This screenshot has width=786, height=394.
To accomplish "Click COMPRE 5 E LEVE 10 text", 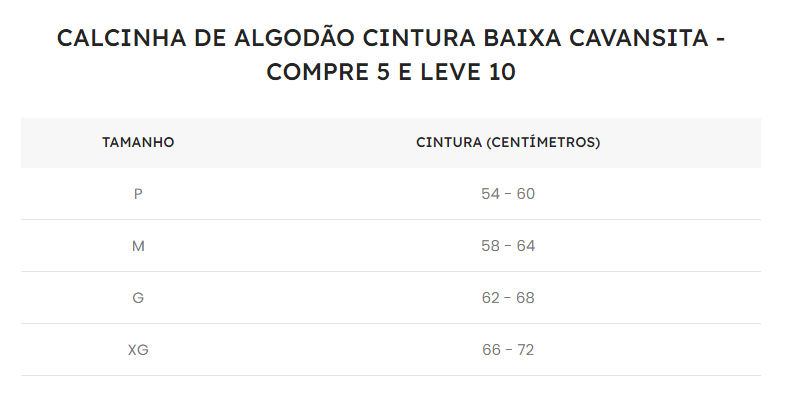I will pyautogui.click(x=391, y=72).
